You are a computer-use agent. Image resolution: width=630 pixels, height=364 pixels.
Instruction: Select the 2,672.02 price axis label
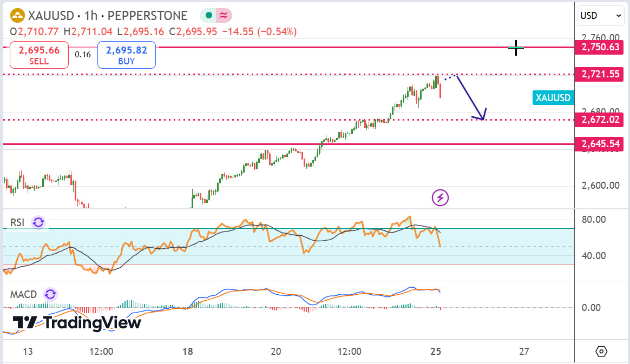600,120
